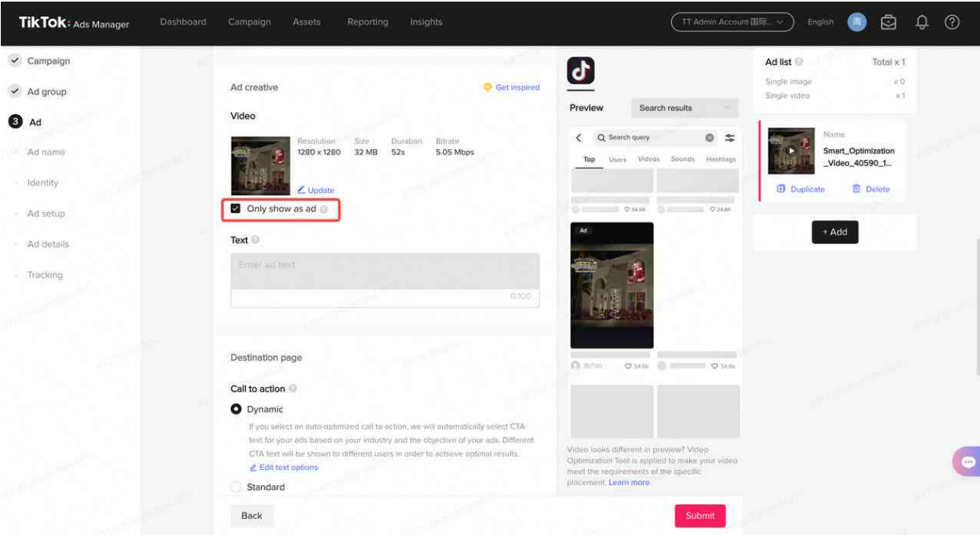Select the TikTok placement icon above Preview
The height and width of the screenshot is (535, 980).
click(x=581, y=71)
